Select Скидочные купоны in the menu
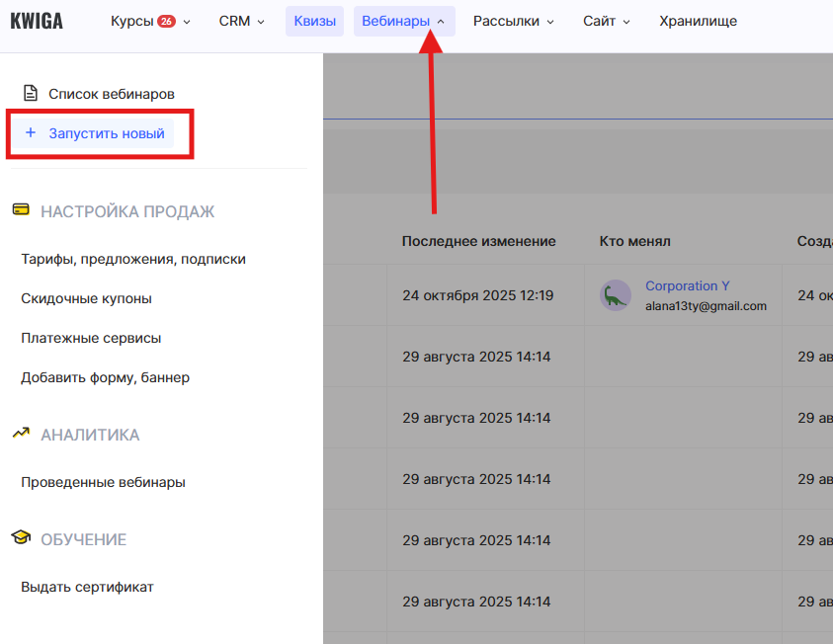This screenshot has height=644, width=833. pyautogui.click(x=86, y=298)
